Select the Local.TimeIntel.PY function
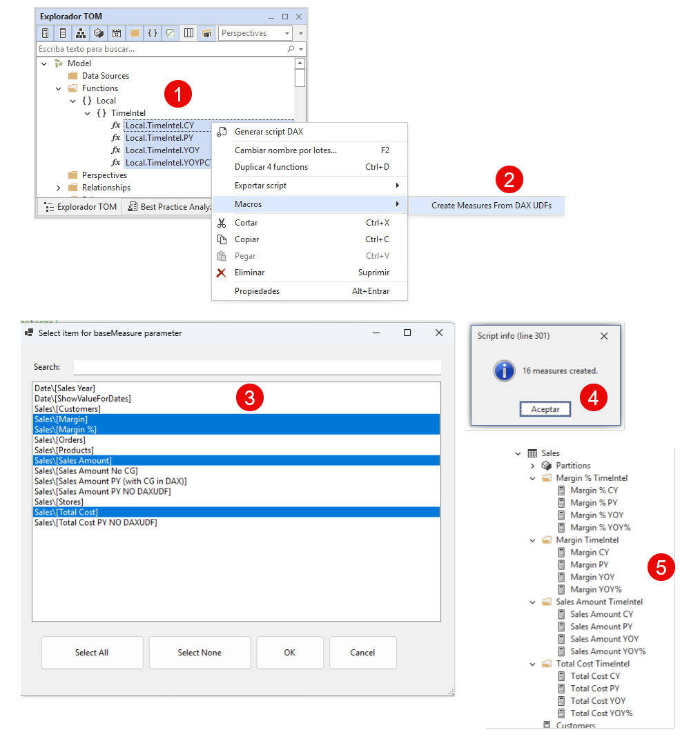 [x=159, y=138]
